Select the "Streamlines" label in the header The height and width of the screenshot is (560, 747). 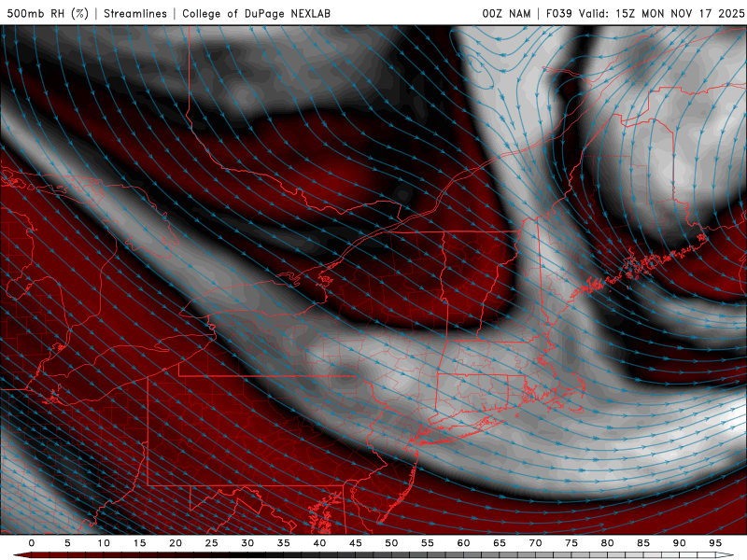[135, 13]
